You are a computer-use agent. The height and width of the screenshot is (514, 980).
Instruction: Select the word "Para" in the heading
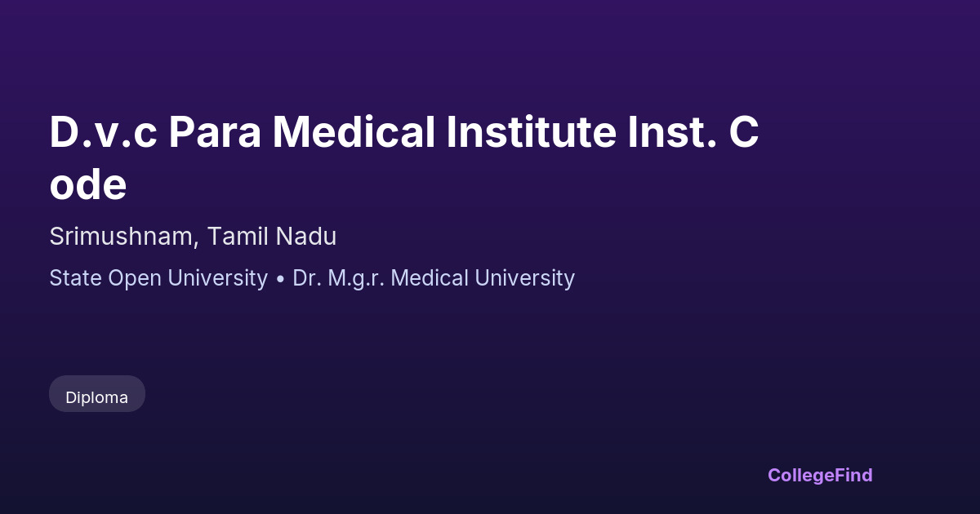pos(215,132)
